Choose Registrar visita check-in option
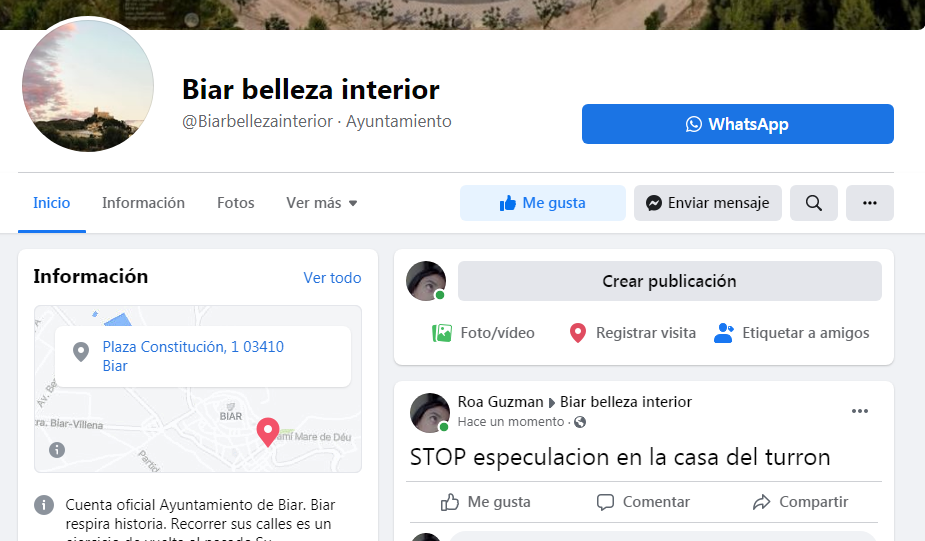The width and height of the screenshot is (925, 541). tap(632, 333)
